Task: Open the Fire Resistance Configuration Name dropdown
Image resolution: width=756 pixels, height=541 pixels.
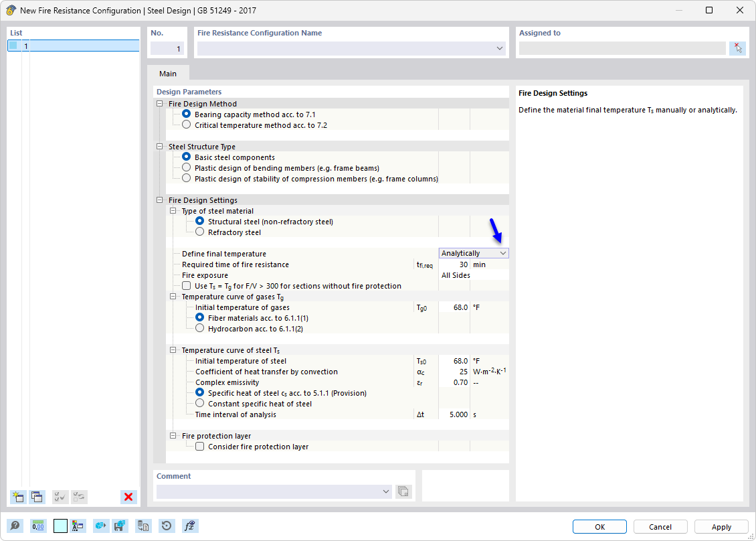Action: (x=499, y=48)
